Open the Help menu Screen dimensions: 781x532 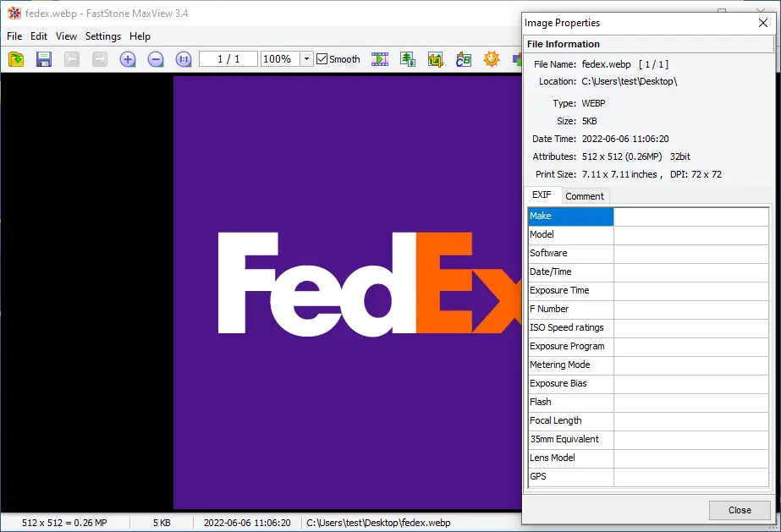(140, 36)
